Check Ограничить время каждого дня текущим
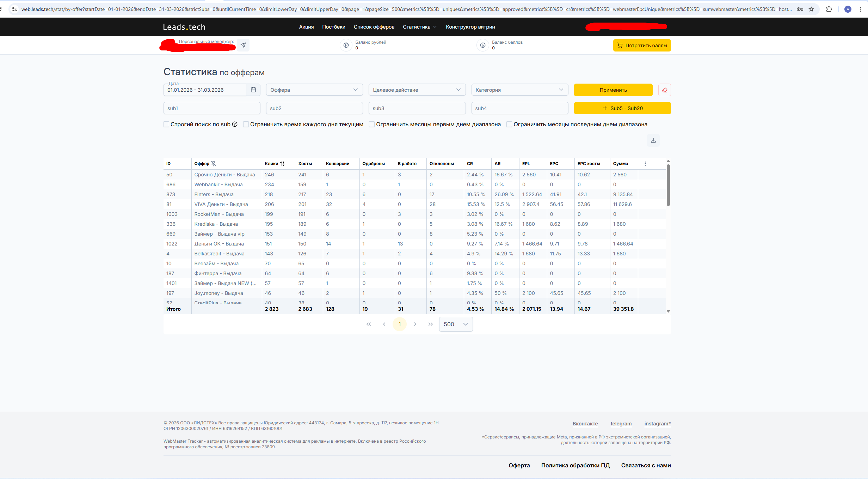 [x=246, y=124]
